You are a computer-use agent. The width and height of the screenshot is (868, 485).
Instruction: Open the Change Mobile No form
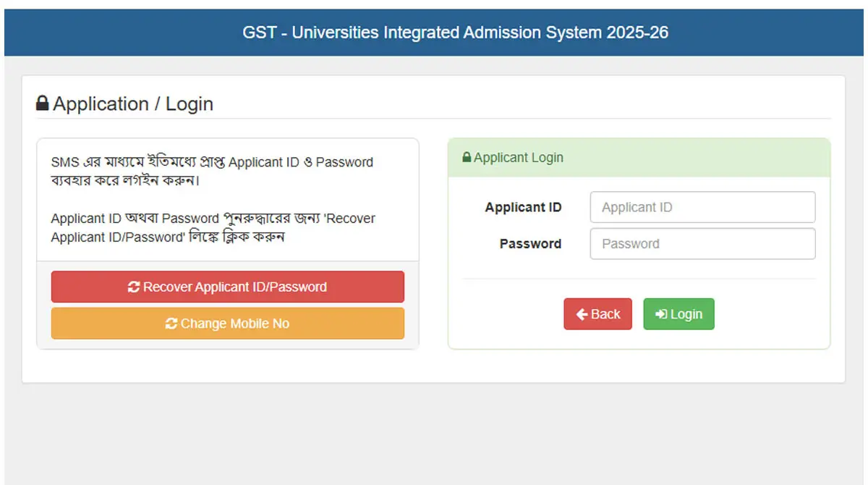[227, 323]
